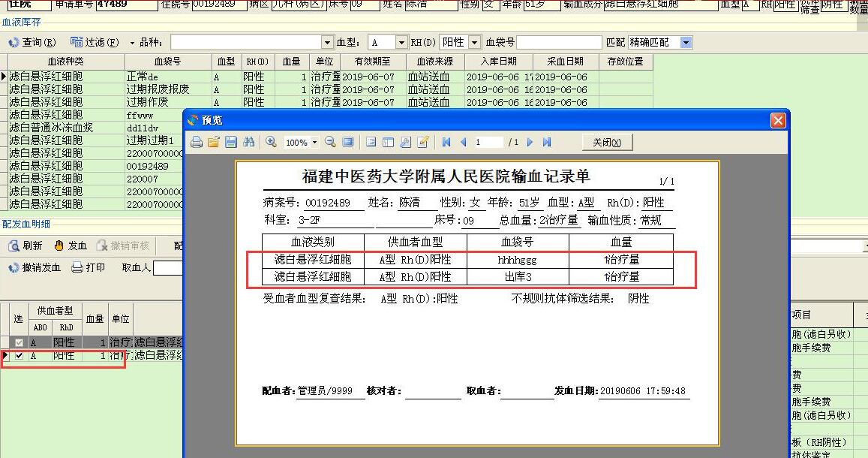Click the open file folder icon in preview

(x=214, y=143)
